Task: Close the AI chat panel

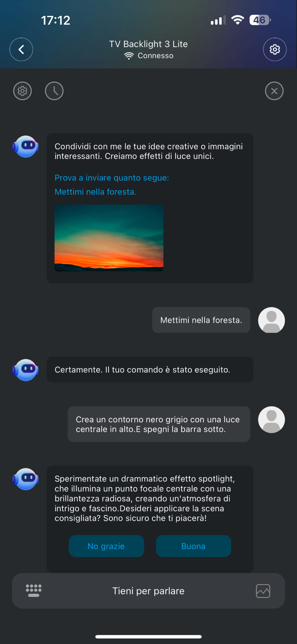Action: (x=274, y=91)
